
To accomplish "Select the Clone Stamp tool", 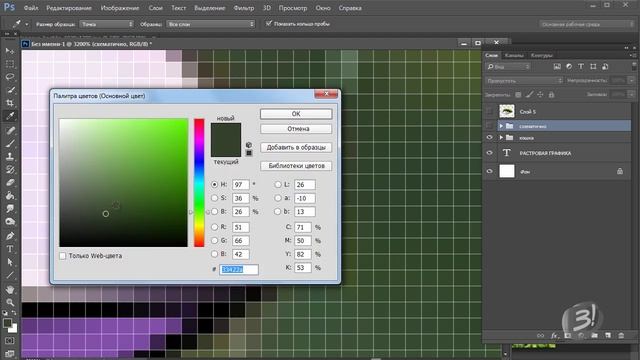I will 10,156.
